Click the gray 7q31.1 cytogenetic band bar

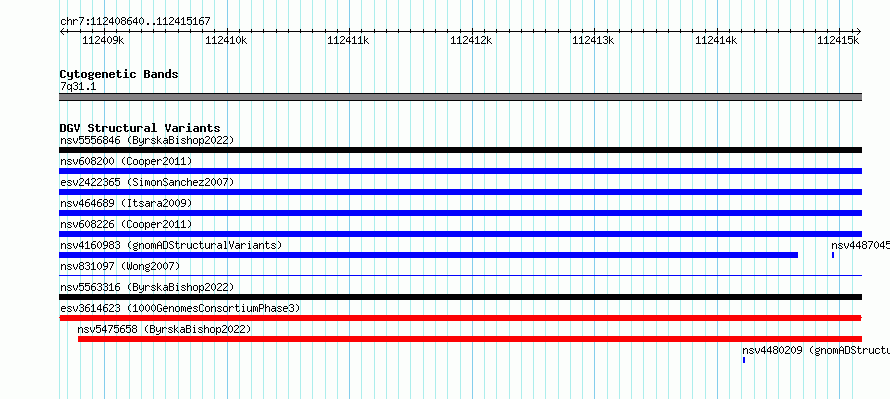tap(460, 97)
